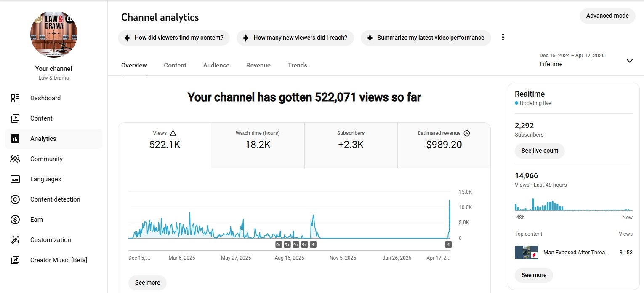The height and width of the screenshot is (293, 644).
Task: Select the Content detection copyright icon
Action: pyautogui.click(x=15, y=199)
